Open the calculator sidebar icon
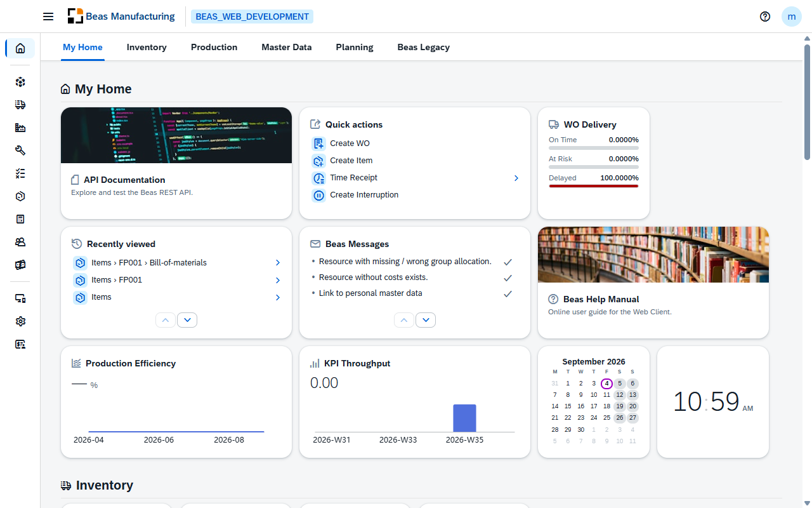 20,219
